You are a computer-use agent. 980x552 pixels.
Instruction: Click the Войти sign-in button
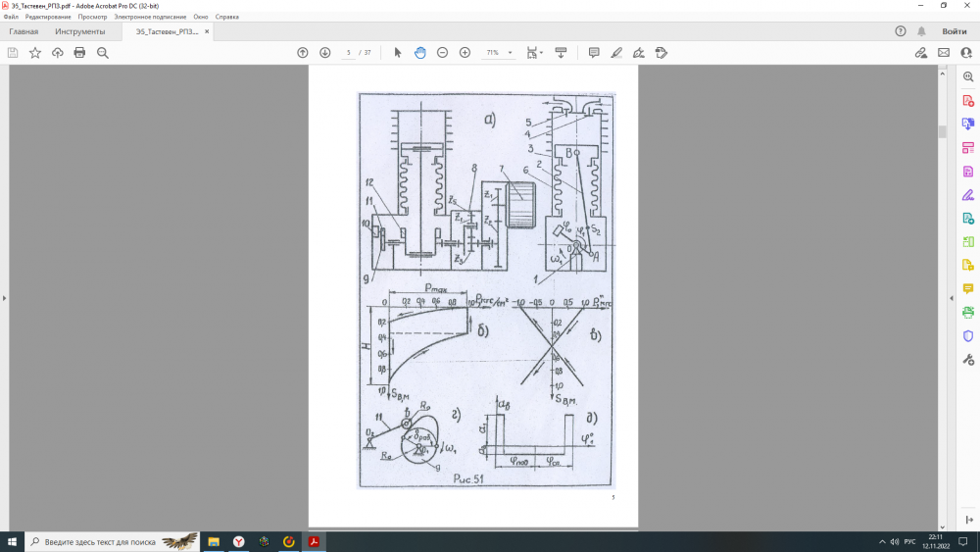[954, 31]
